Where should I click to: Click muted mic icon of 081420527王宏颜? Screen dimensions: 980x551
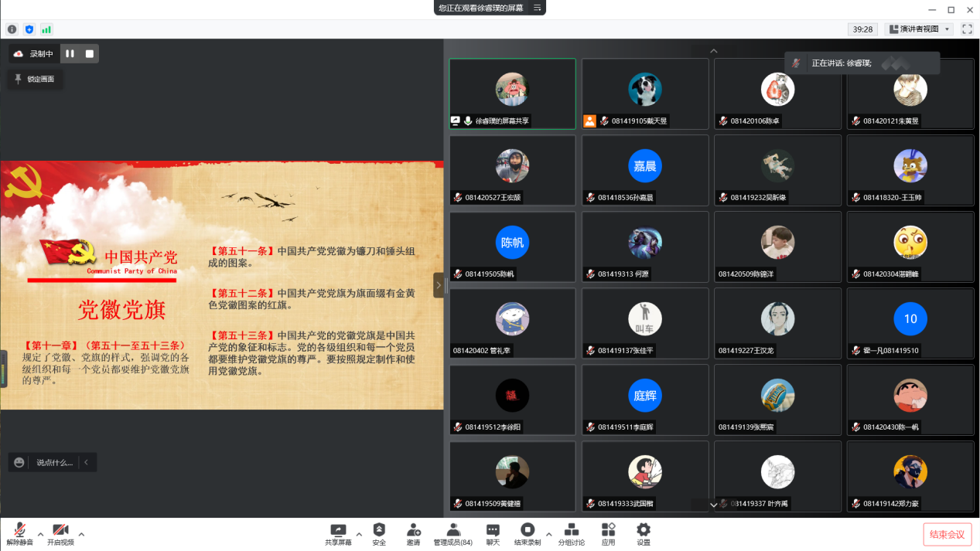click(459, 198)
